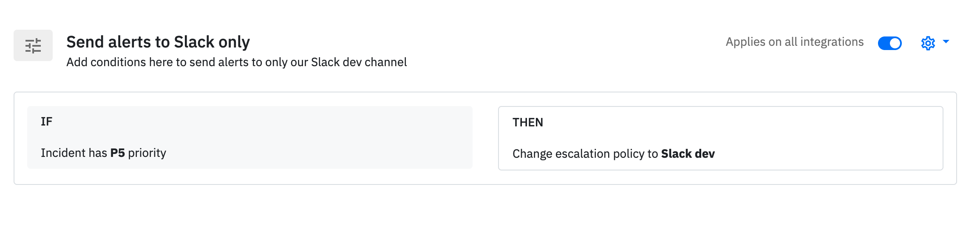Expand the dropdown arrow beside the gear

coord(946,42)
